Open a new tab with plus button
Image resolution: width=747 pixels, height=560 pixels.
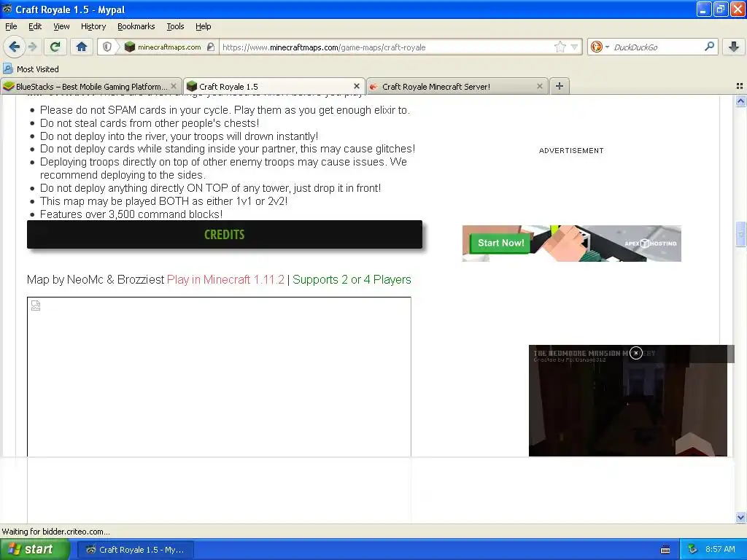pyautogui.click(x=560, y=86)
